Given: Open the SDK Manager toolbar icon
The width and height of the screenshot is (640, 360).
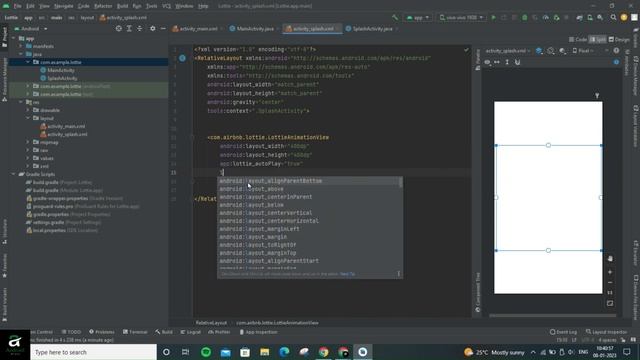Looking at the screenshot, I should coord(600,18).
